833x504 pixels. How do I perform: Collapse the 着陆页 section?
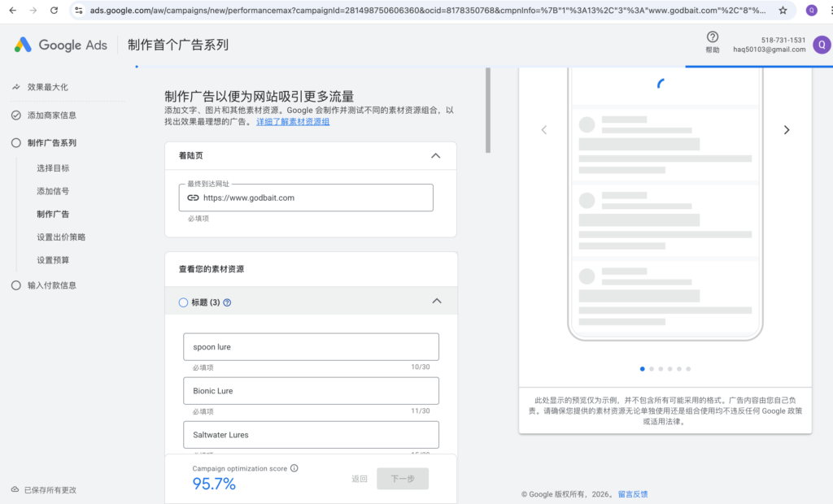[x=435, y=156]
